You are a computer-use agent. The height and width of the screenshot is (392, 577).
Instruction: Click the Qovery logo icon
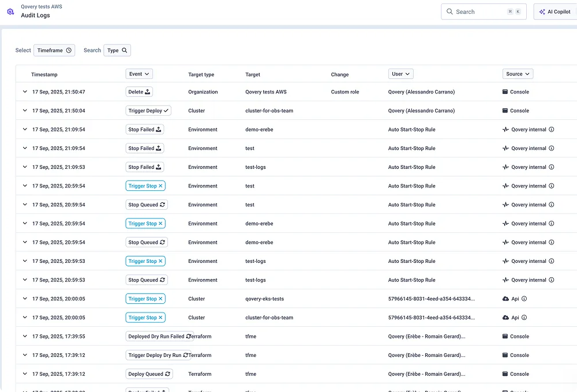click(x=10, y=12)
